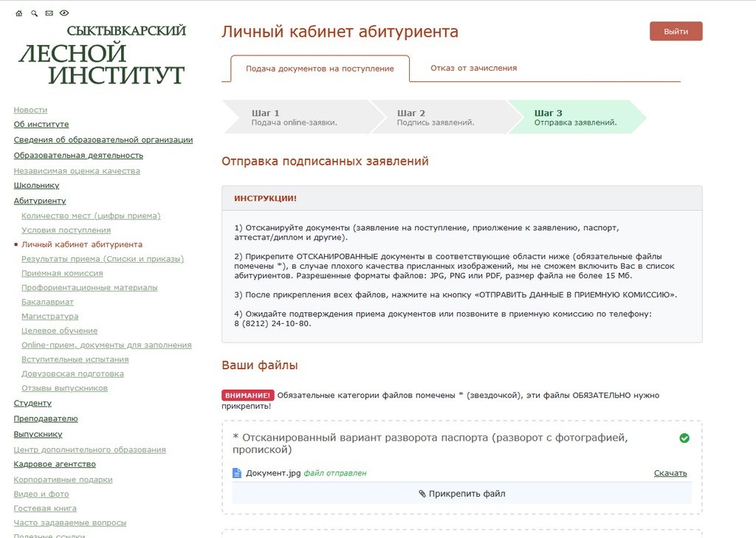The image size is (756, 538).
Task: Go to Шаг 1 Подача online-заявки
Action: click(x=294, y=117)
